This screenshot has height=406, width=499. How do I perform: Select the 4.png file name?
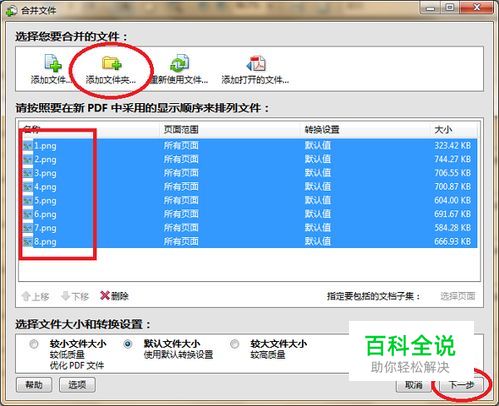[45, 187]
